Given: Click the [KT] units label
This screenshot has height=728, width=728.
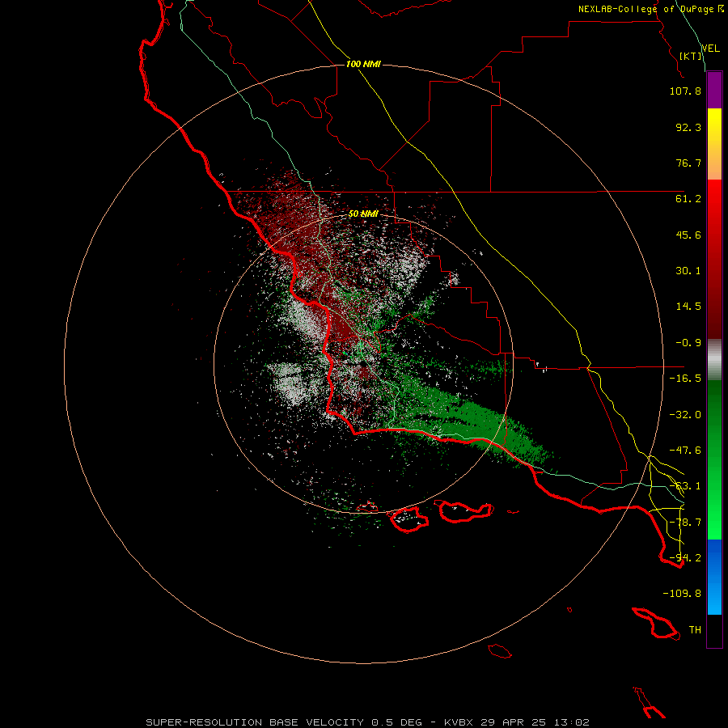Looking at the screenshot, I should [x=691, y=56].
